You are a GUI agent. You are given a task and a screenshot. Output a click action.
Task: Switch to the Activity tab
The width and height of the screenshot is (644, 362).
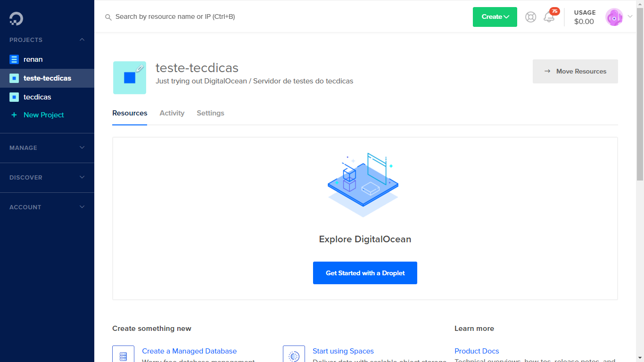pos(172,113)
